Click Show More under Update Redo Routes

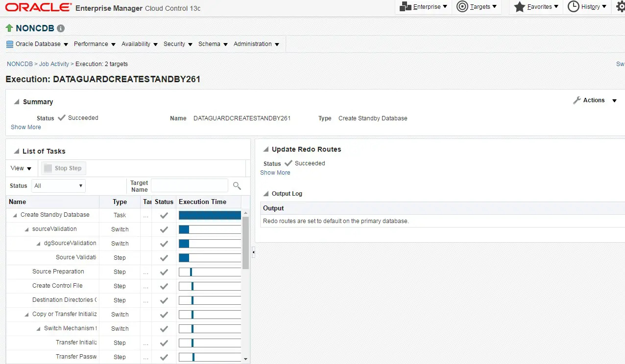point(275,173)
